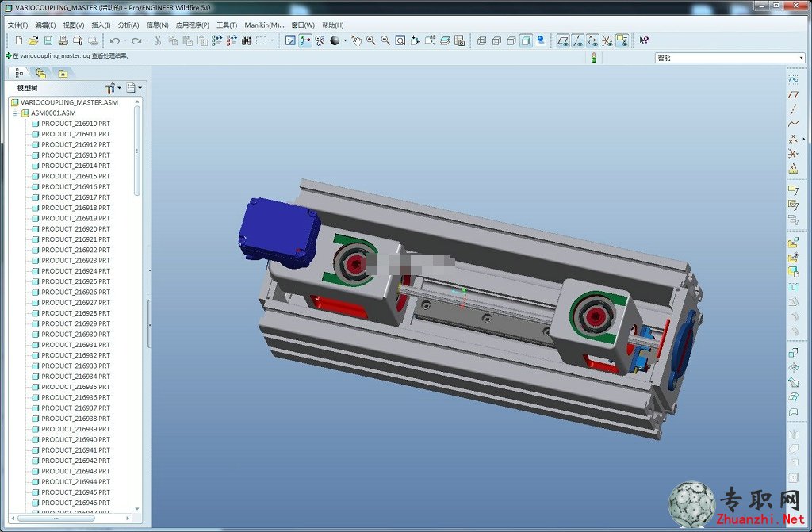Open the 插入(I) menu
This screenshot has width=812, height=532.
(x=101, y=25)
